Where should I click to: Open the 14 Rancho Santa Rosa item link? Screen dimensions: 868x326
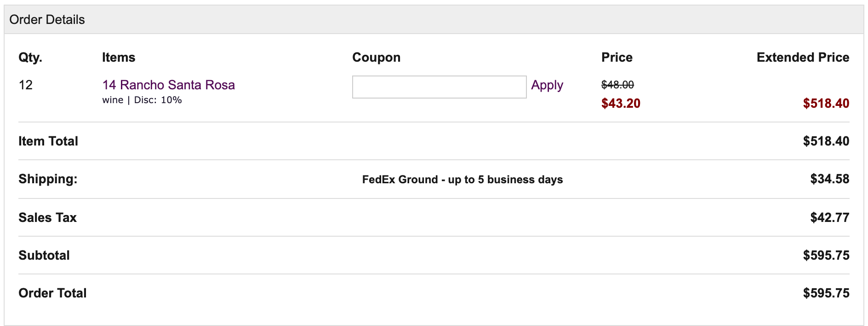[168, 85]
